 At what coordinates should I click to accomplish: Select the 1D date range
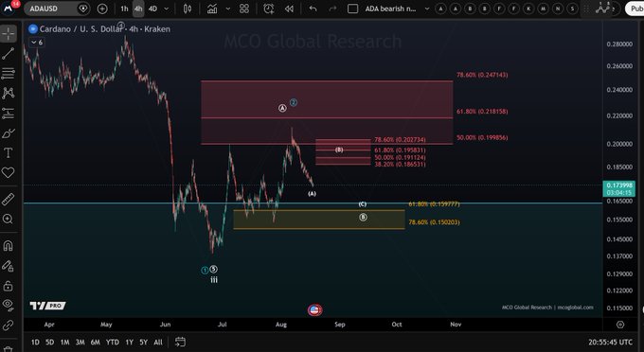35,343
